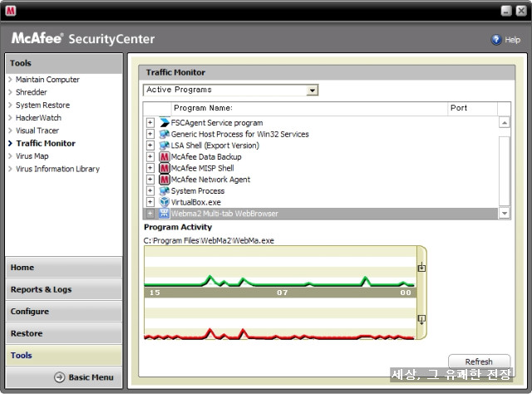Expand System Process entry
Image resolution: width=532 pixels, height=394 pixels.
tap(150, 190)
